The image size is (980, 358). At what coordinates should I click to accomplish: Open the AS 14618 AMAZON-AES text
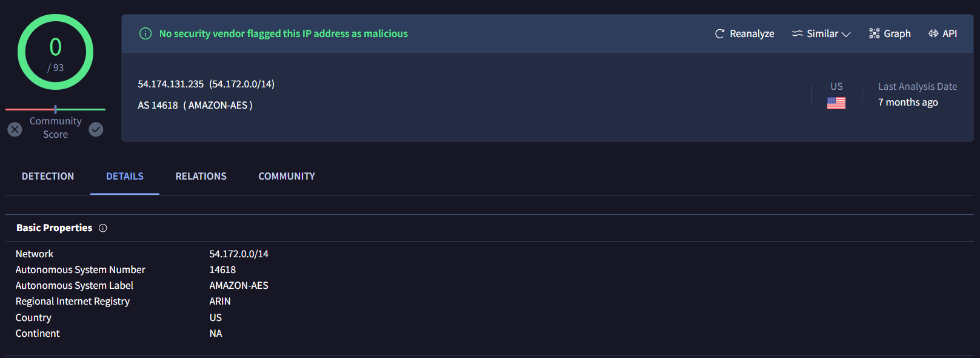pyautogui.click(x=195, y=106)
